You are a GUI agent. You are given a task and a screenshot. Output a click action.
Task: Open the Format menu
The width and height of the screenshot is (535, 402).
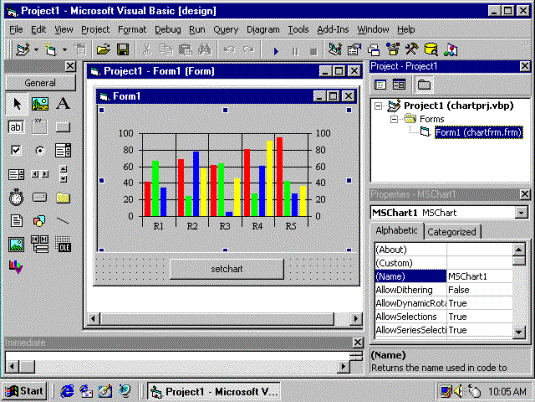tap(132, 30)
